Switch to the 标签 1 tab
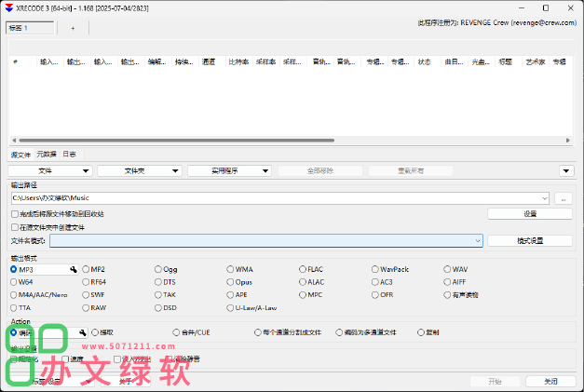This screenshot has height=392, width=584. (x=30, y=28)
